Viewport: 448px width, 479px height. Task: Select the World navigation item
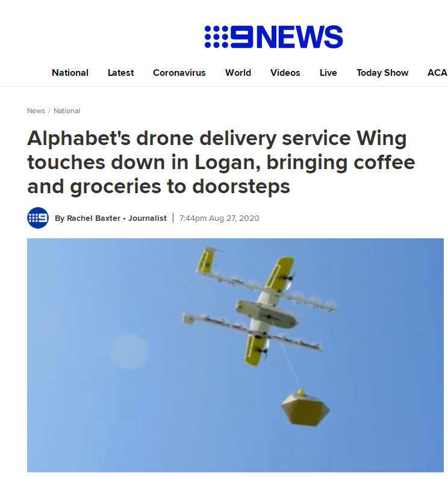238,73
